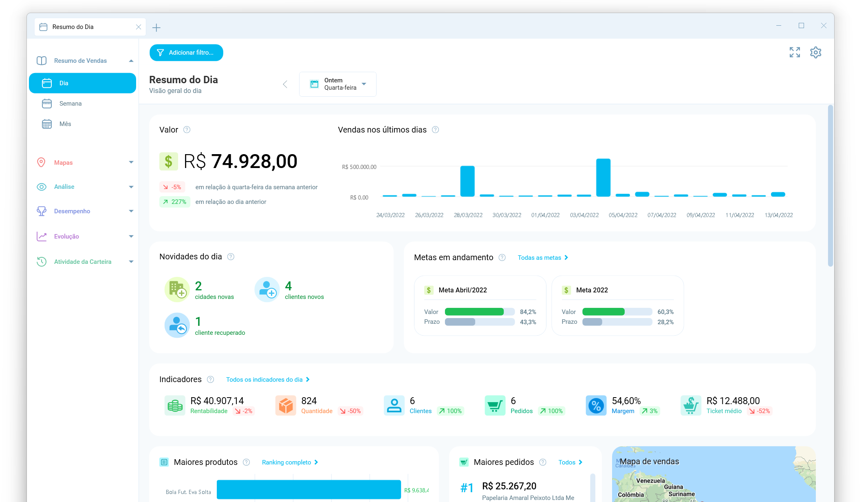Click the Resumo de Vendas book icon
Viewport: 868px width, 502px height.
click(x=42, y=61)
